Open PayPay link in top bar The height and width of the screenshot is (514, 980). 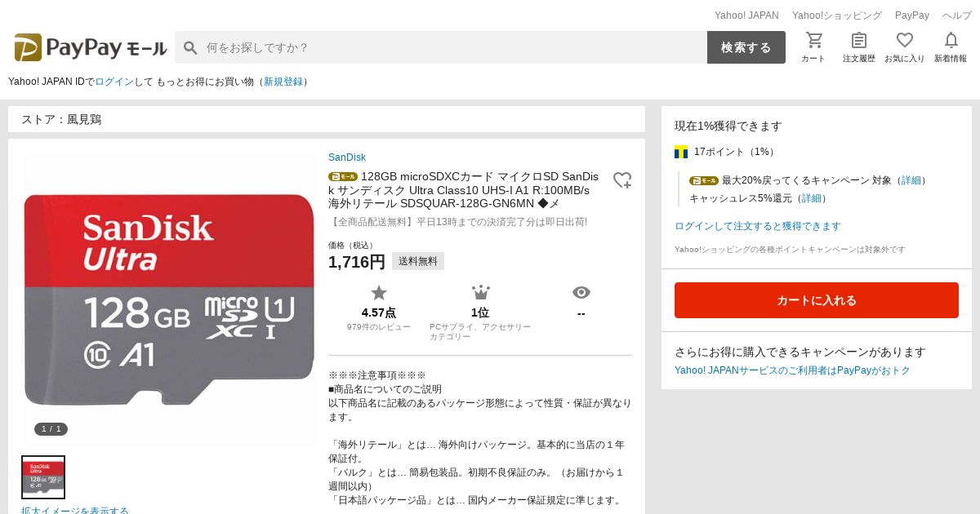(912, 16)
